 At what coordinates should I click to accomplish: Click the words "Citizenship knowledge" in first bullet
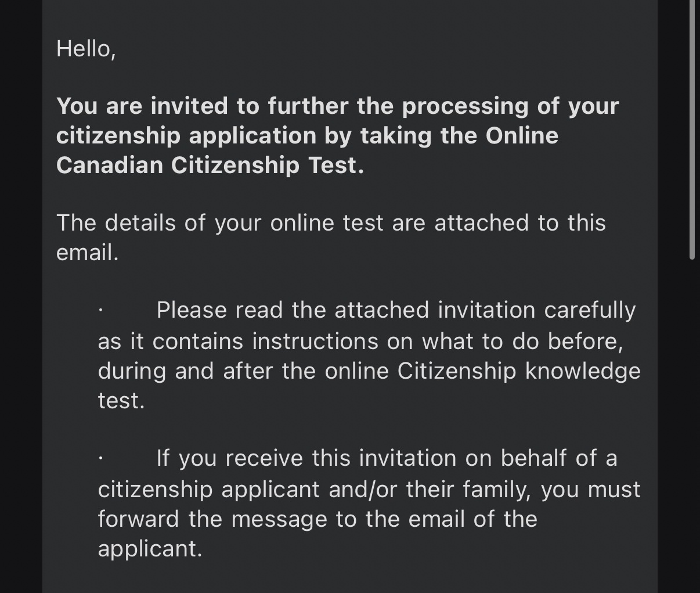pos(518,371)
